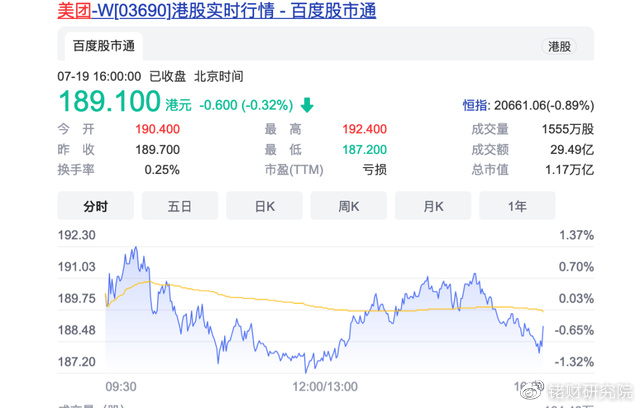Screen dimensions: 640x408
Task: Click the 191.03 price axis label
Action: (76, 267)
